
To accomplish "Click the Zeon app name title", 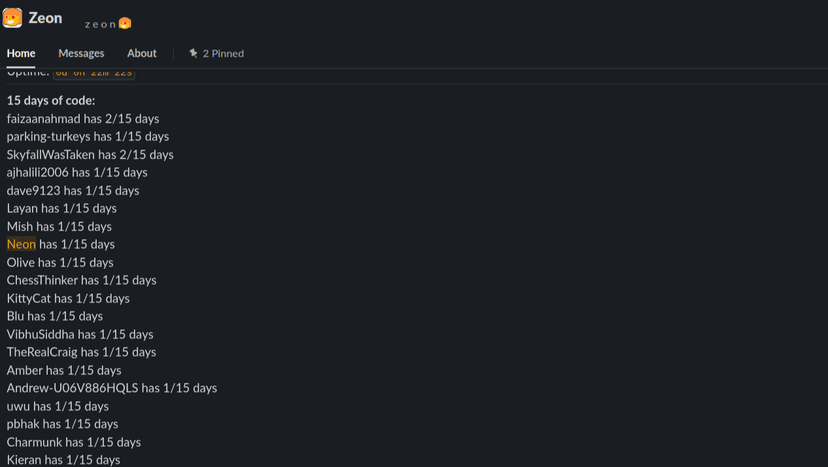I will click(x=46, y=18).
